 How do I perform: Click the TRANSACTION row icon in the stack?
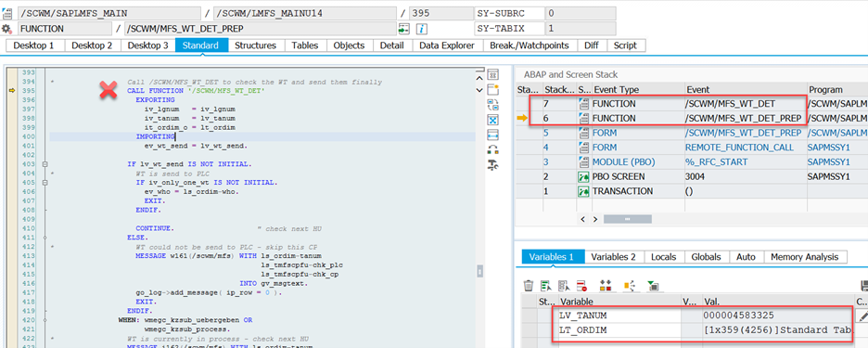[583, 191]
